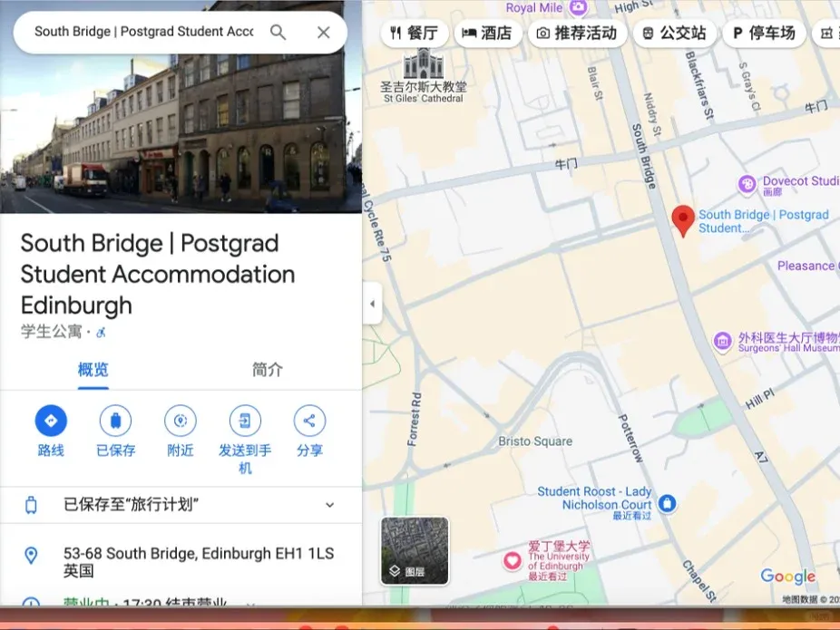Click the search magnifier icon
The image size is (840, 630).
[x=278, y=32]
